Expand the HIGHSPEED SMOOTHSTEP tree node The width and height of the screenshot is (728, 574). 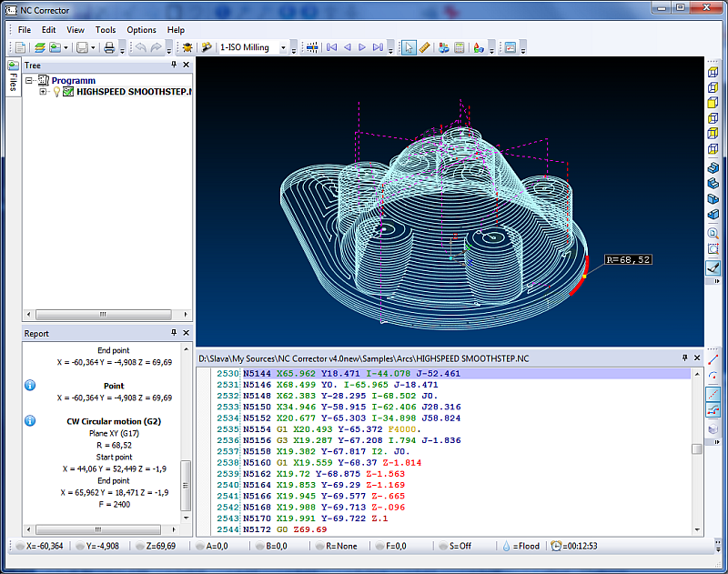43,92
